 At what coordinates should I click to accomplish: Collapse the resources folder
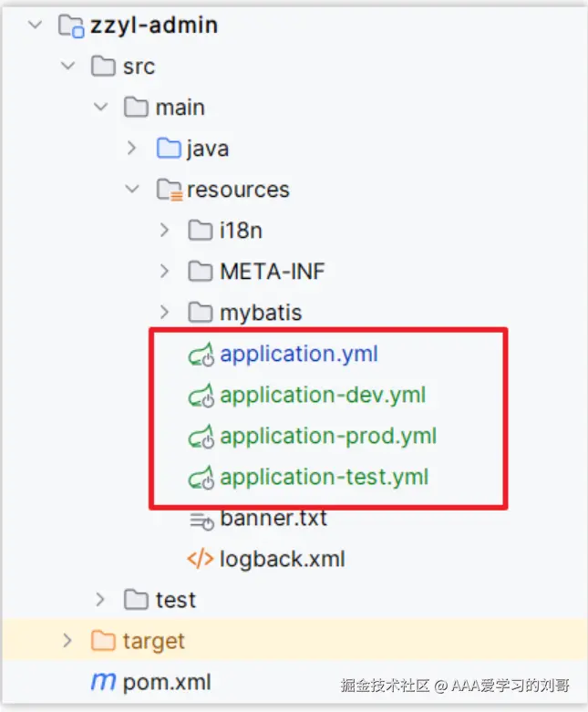pos(133,190)
